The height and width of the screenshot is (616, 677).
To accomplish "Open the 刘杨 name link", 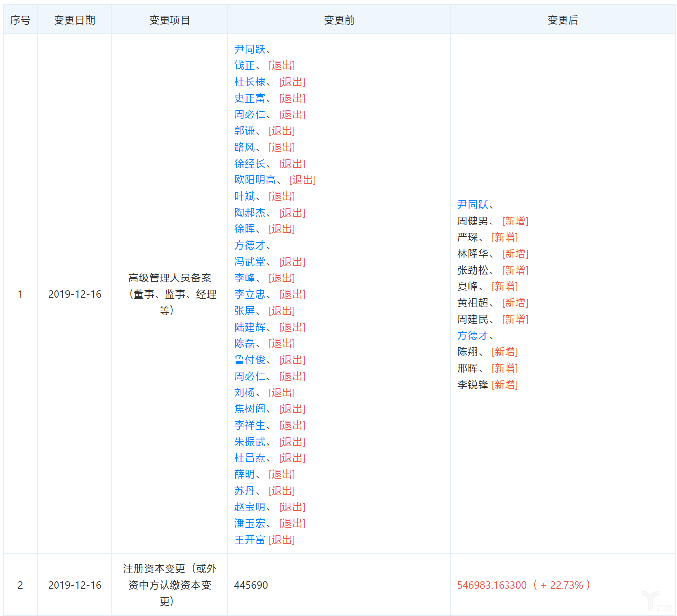I will (245, 392).
